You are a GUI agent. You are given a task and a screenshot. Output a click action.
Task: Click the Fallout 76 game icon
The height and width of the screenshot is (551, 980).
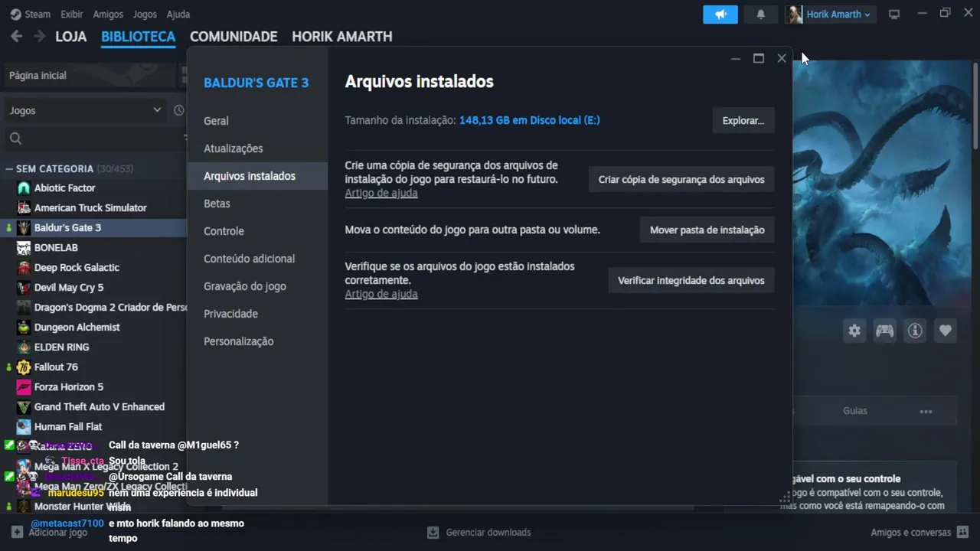[24, 367]
